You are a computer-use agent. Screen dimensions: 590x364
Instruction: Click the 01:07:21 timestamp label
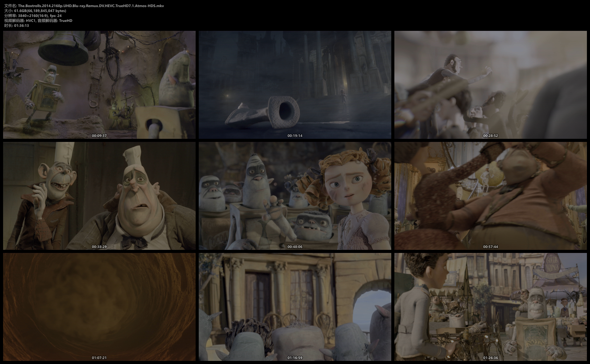coord(99,358)
